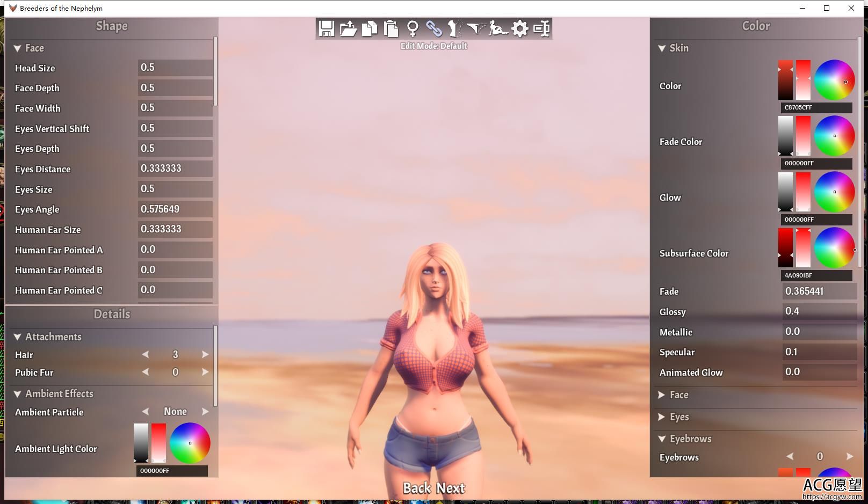Click the Skin Color hex field C8705CFF
The image size is (868, 504).
(816, 107)
